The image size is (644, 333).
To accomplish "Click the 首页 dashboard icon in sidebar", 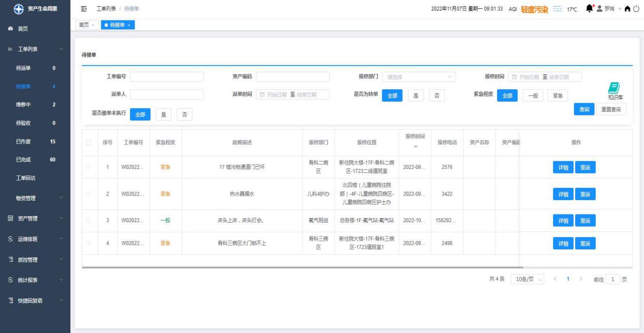I will [10, 29].
